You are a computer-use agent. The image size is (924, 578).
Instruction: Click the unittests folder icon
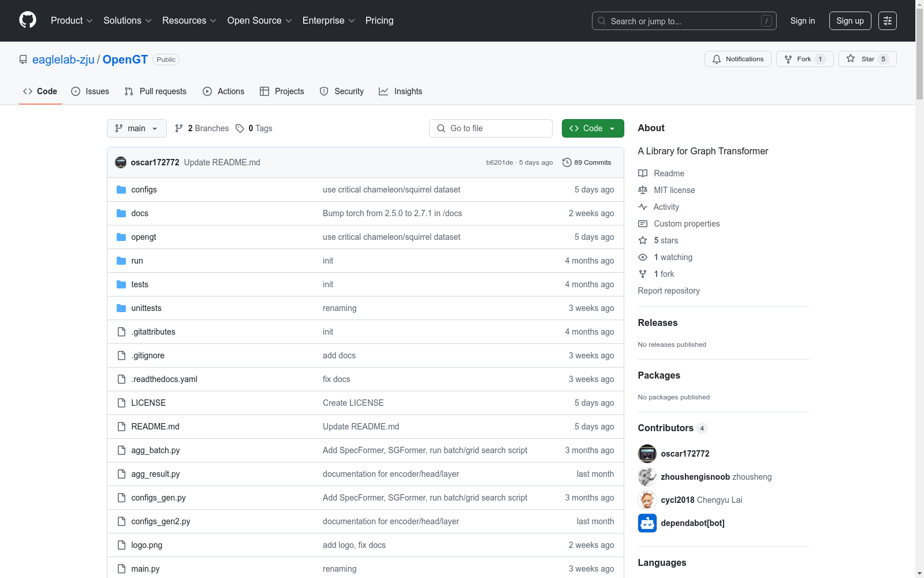pos(121,308)
